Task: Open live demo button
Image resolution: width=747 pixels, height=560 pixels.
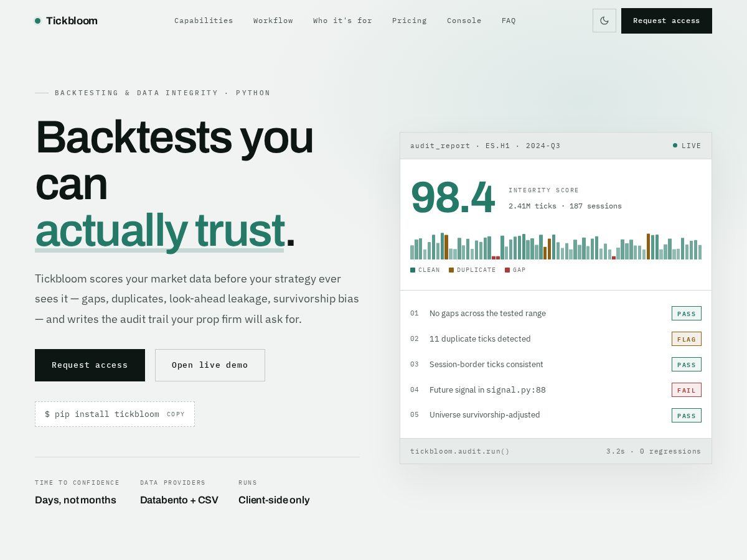Action: point(210,365)
